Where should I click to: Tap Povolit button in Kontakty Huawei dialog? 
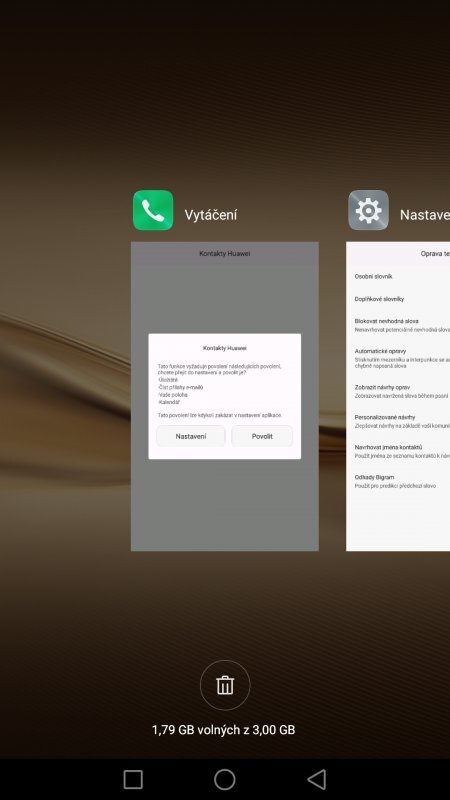(262, 436)
